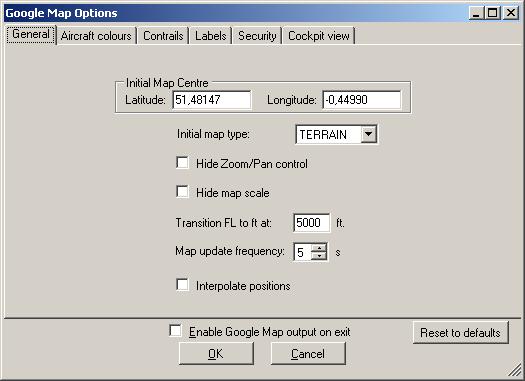525x381 pixels.
Task: Decrease map update frequency with down arrow
Action: pyautogui.click(x=319, y=256)
